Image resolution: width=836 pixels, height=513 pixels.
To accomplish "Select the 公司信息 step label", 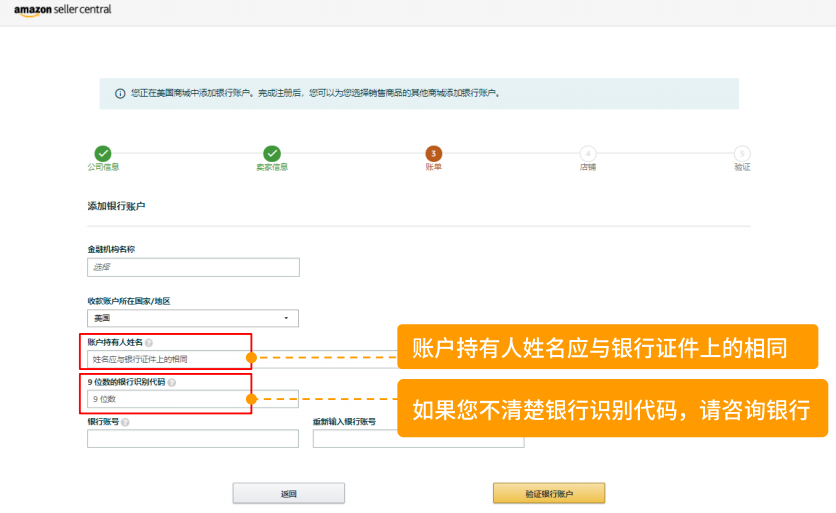I will pyautogui.click(x=103, y=167).
